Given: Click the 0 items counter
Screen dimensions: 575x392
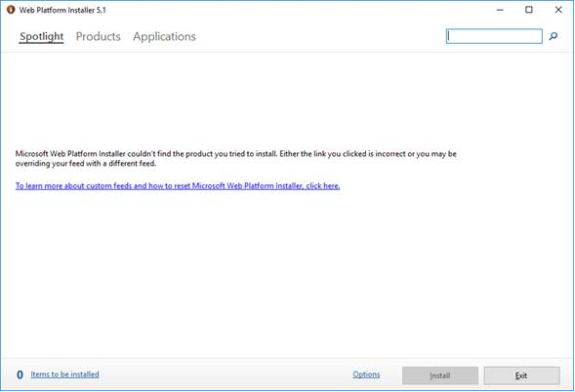Looking at the screenshot, I should click(20, 374).
